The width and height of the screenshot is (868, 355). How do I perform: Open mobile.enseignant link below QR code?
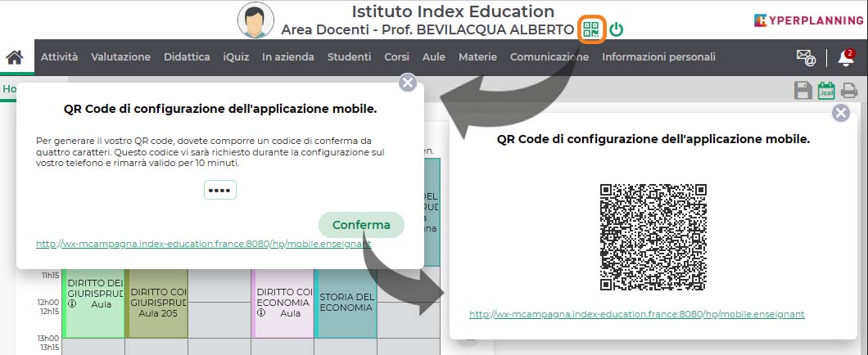[636, 314]
